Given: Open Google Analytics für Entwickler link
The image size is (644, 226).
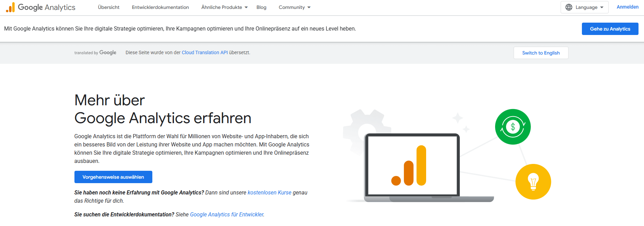Looking at the screenshot, I should pyautogui.click(x=227, y=215).
